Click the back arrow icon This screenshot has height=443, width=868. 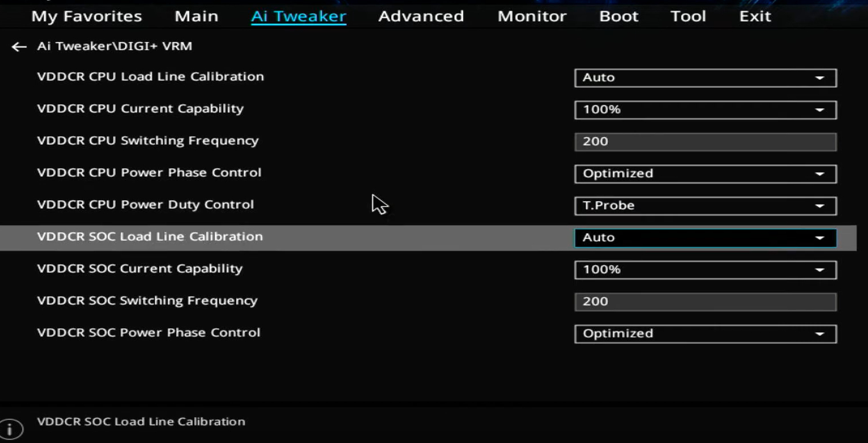coord(19,47)
